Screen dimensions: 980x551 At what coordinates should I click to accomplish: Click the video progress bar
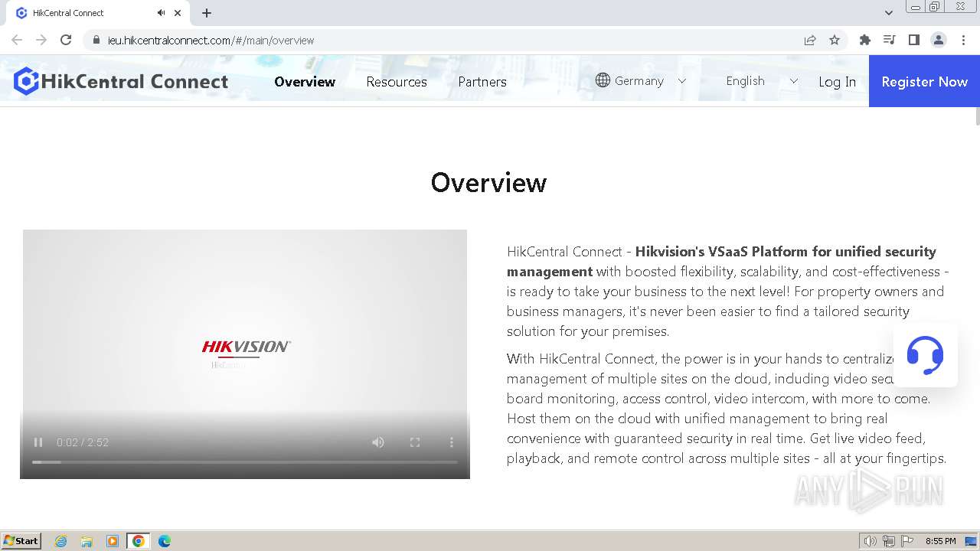[245, 462]
